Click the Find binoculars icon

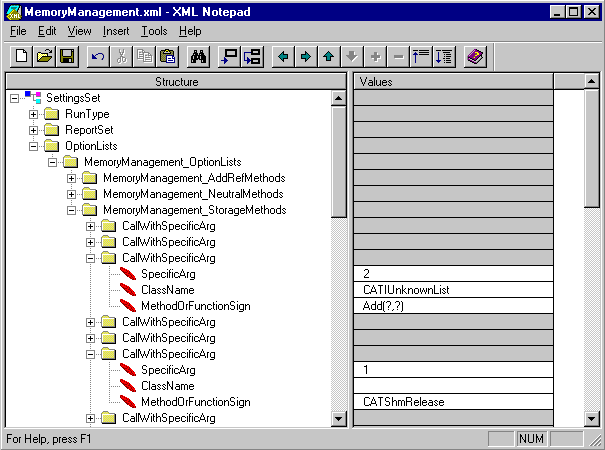[x=198, y=57]
